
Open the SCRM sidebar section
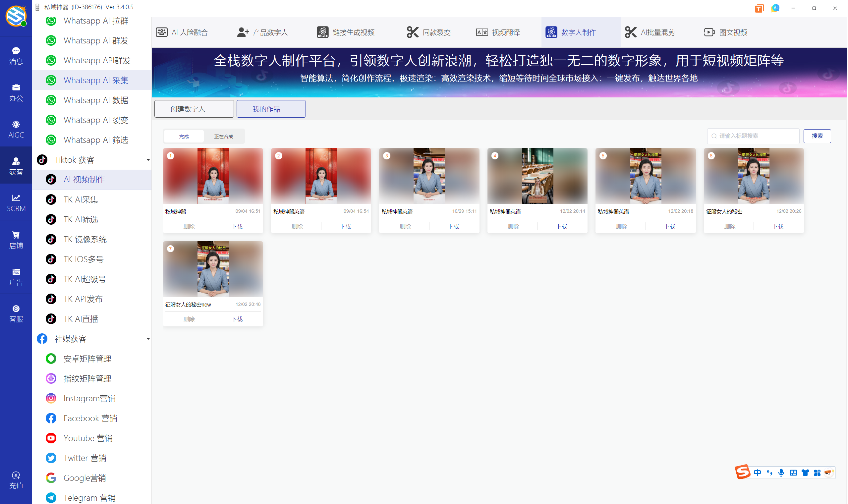[16, 203]
